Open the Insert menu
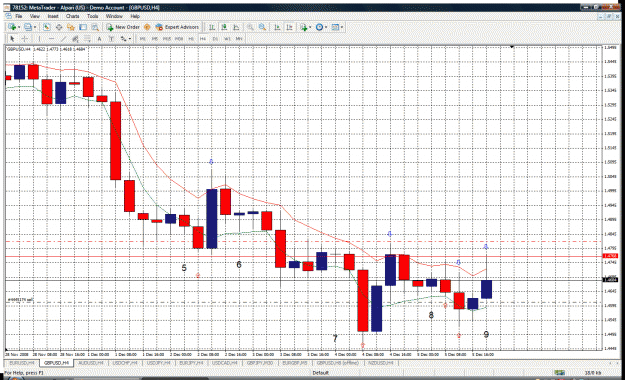The height and width of the screenshot is (380, 625). [x=53, y=16]
